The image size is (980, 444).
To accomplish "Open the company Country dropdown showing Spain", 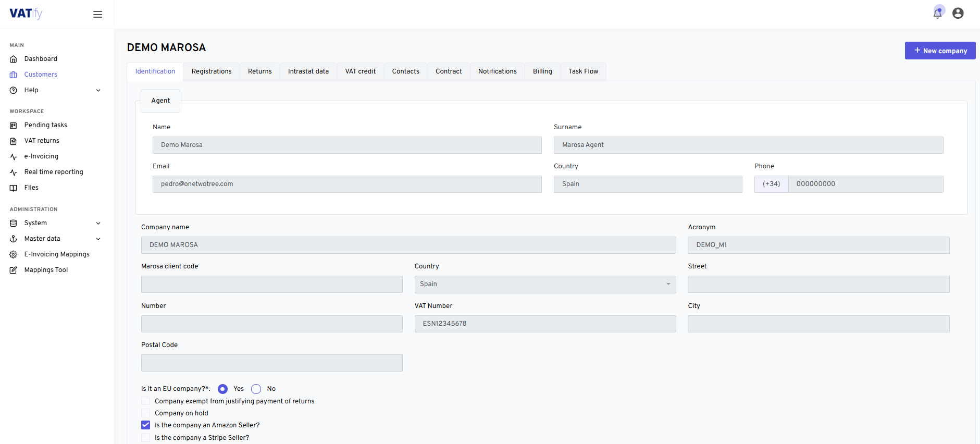I will pyautogui.click(x=544, y=285).
